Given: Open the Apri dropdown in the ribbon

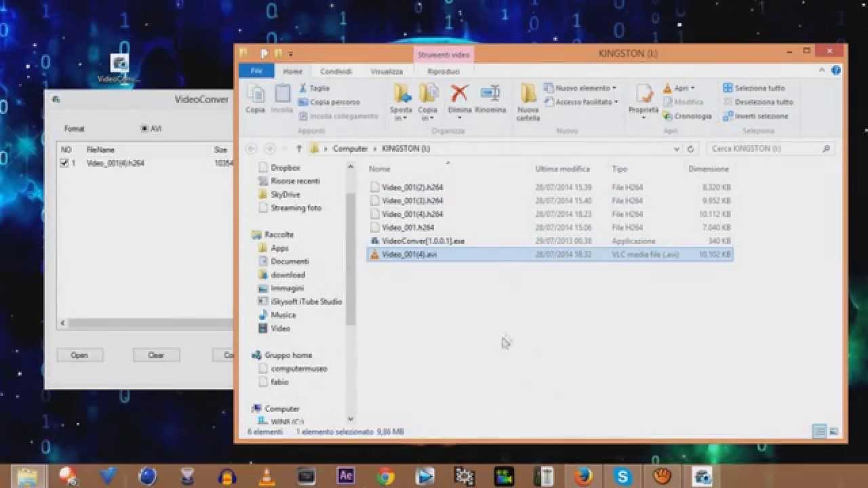Looking at the screenshot, I should tap(679, 88).
